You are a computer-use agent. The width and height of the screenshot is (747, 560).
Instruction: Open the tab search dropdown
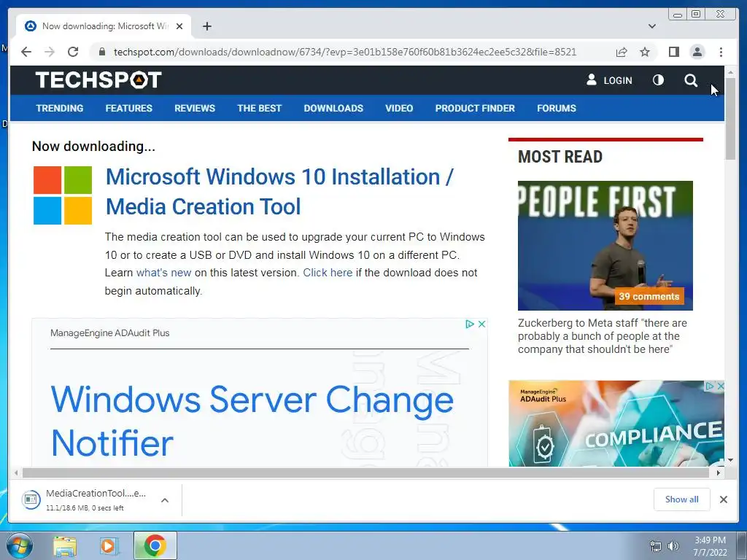(651, 26)
